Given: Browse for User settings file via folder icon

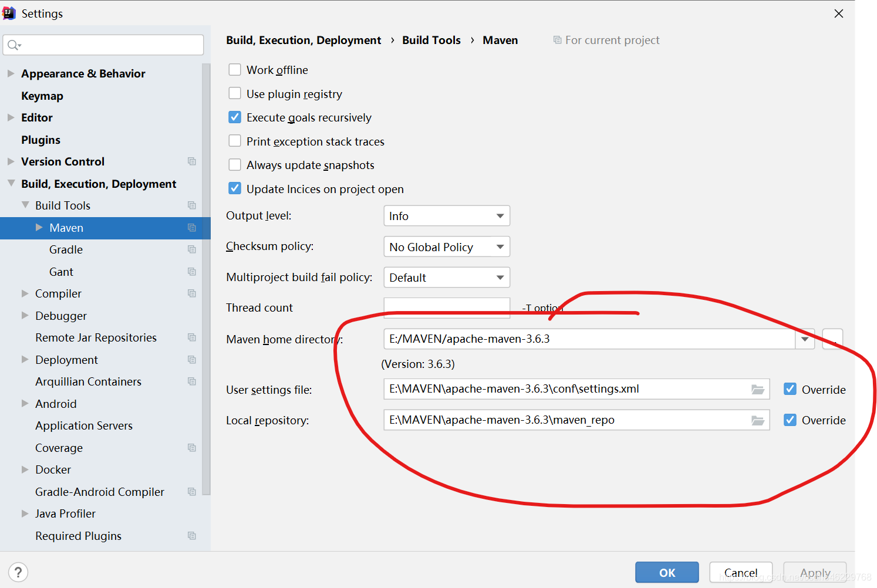Looking at the screenshot, I should point(758,390).
